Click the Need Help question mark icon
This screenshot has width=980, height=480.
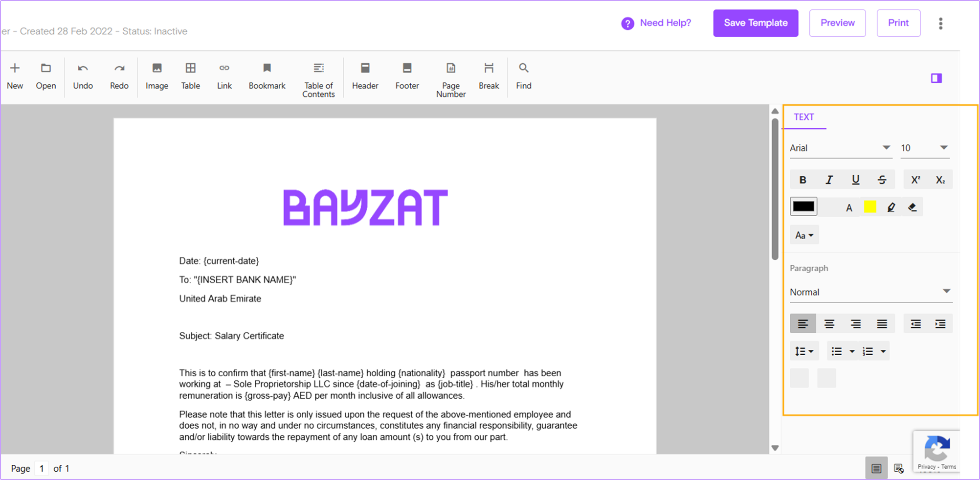(x=627, y=23)
